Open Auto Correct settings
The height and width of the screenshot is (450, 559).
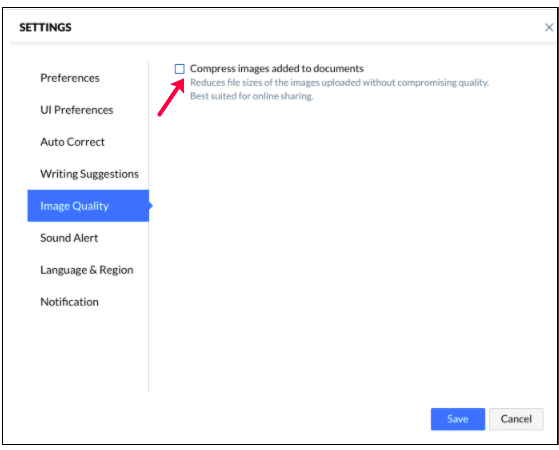click(72, 142)
